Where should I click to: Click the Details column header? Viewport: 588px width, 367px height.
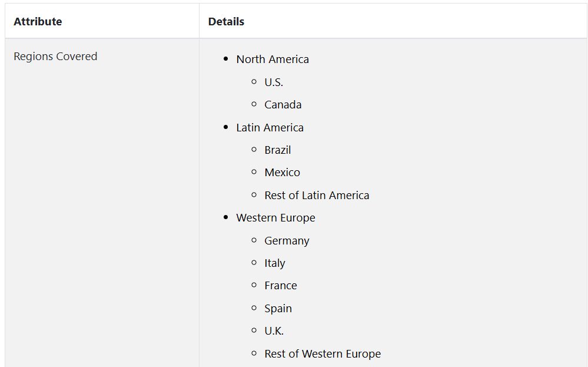click(x=226, y=22)
